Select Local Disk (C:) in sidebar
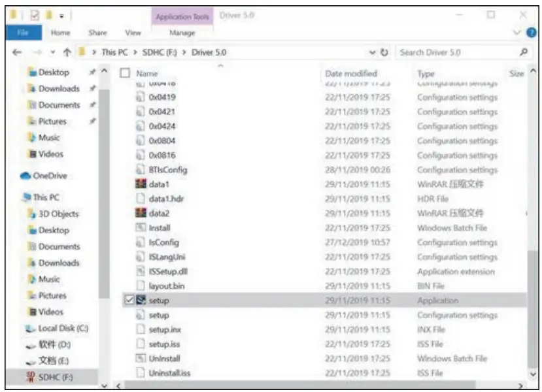The image size is (542, 392). [x=57, y=328]
